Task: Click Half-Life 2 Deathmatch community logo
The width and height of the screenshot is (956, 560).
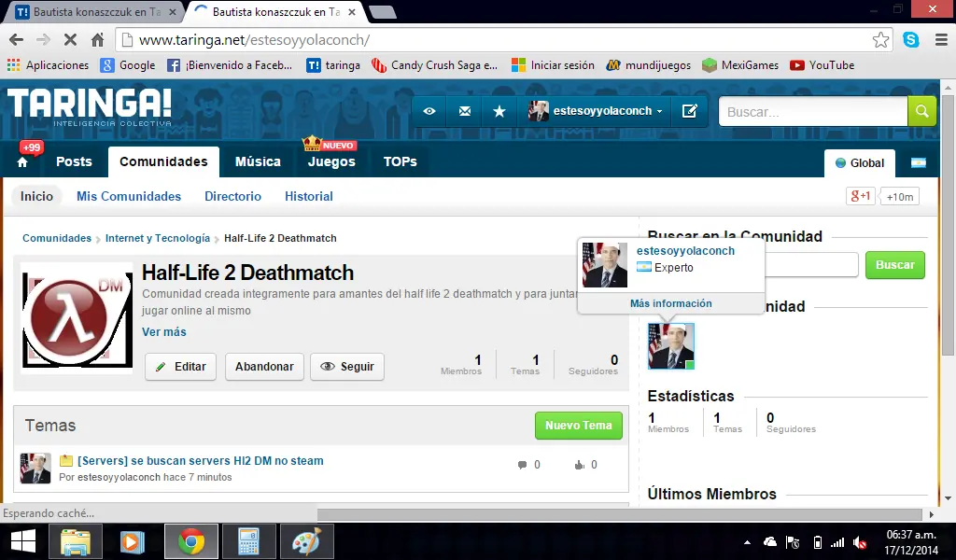Action: click(x=77, y=317)
